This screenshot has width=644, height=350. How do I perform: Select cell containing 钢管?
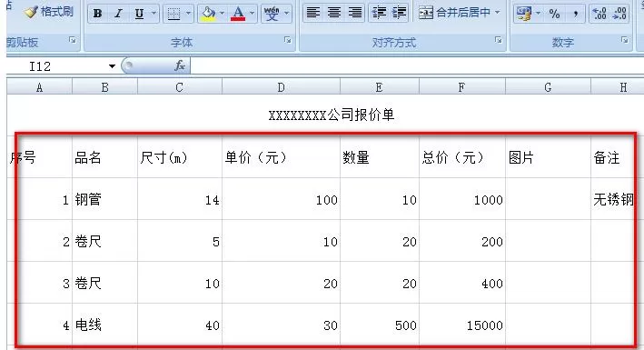tap(104, 199)
